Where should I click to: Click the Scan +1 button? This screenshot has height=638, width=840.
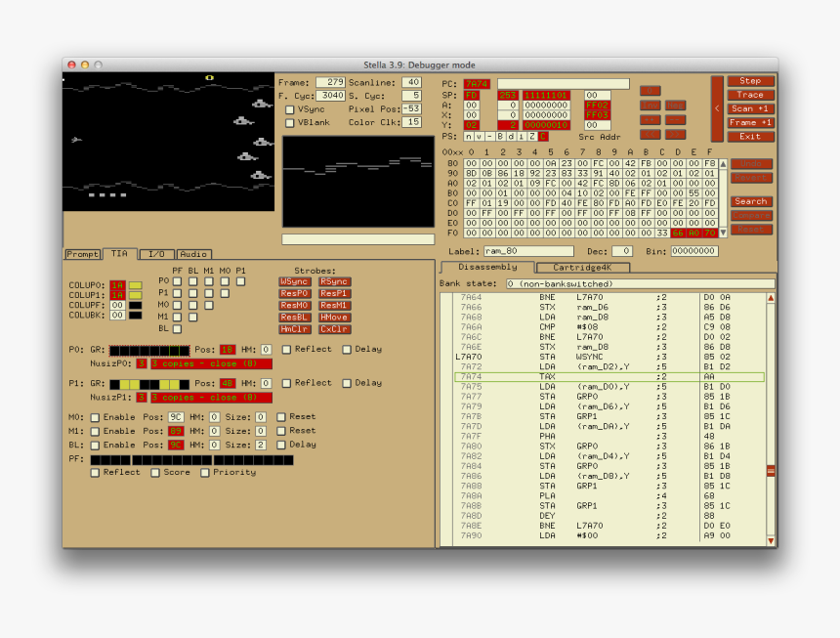[x=750, y=108]
